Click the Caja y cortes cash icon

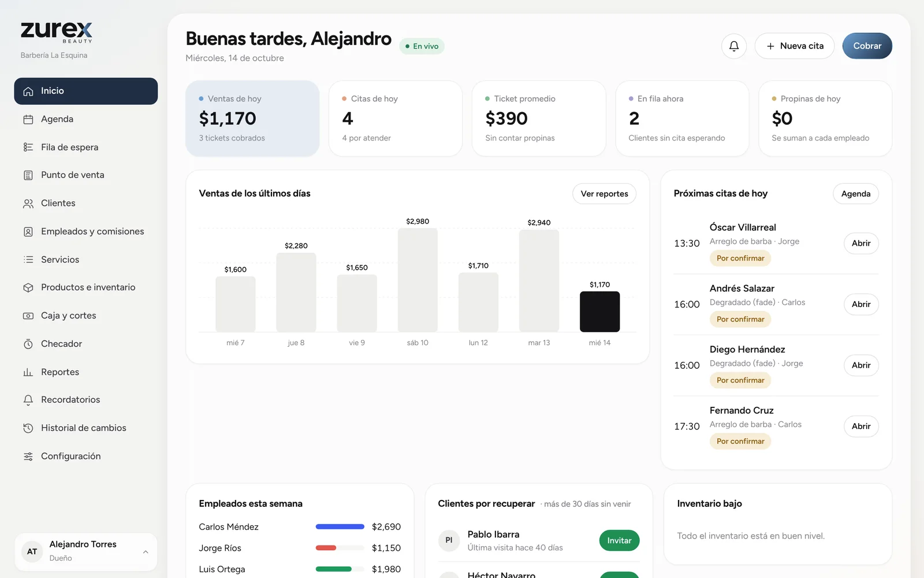(28, 316)
